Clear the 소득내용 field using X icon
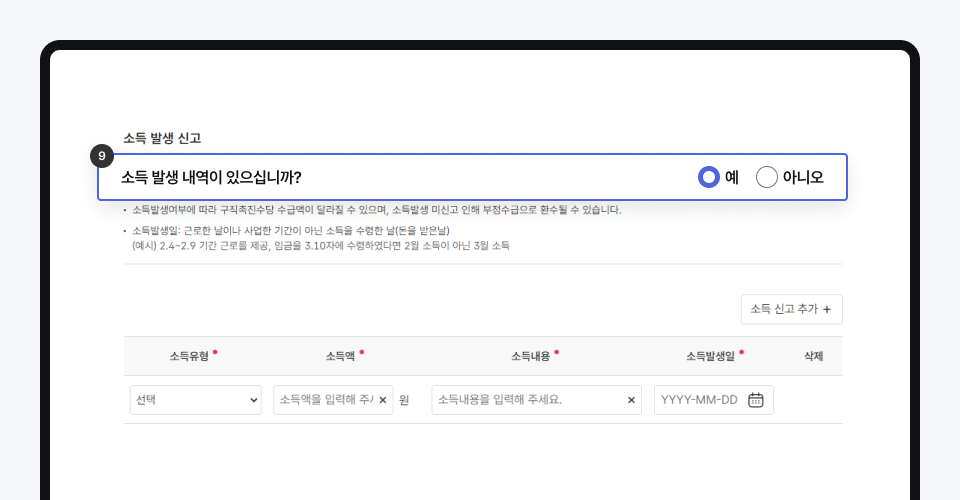 (x=631, y=400)
